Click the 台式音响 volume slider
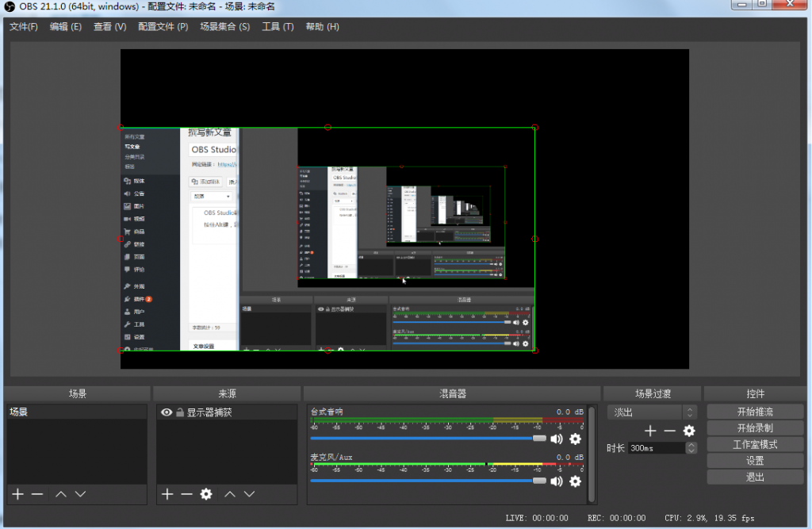 428,439
